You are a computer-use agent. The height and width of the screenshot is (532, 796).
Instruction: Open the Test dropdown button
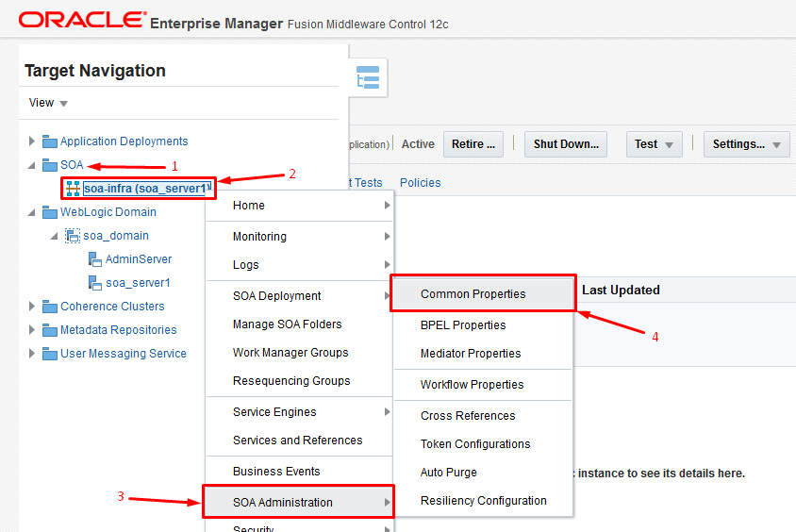pyautogui.click(x=654, y=144)
